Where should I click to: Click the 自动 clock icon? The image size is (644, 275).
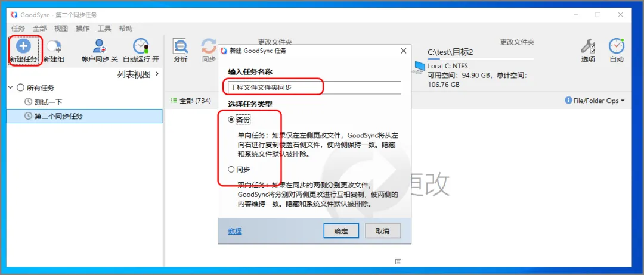click(616, 46)
